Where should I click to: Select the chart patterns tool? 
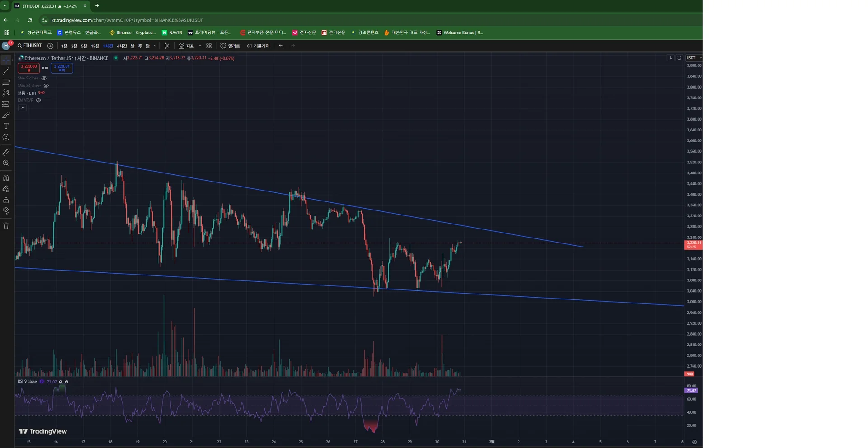point(6,93)
